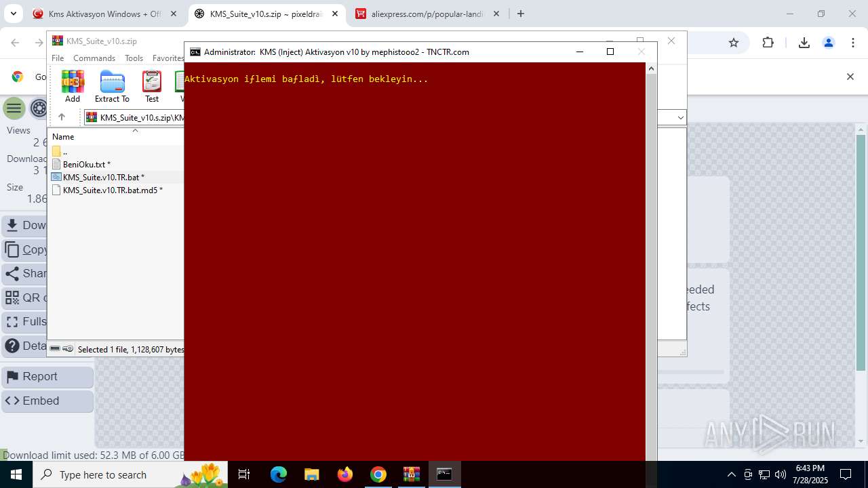Viewport: 868px width, 488px height.
Task: Show hidden system tray icons
Action: 732,474
